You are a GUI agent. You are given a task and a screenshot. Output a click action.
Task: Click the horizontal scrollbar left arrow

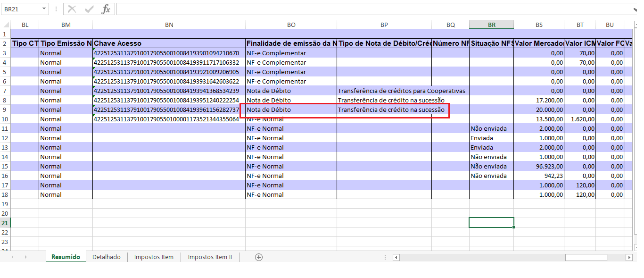point(396,257)
